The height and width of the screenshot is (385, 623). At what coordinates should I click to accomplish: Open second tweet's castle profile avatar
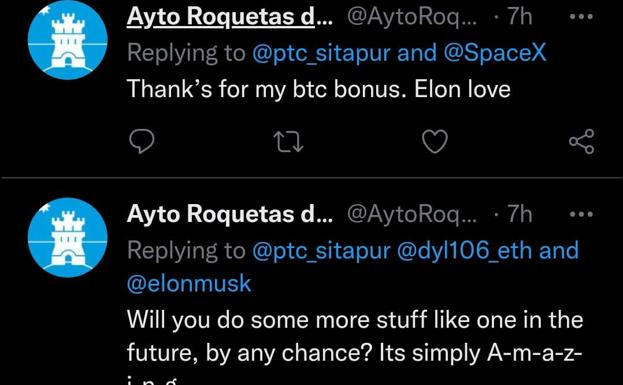click(x=68, y=237)
